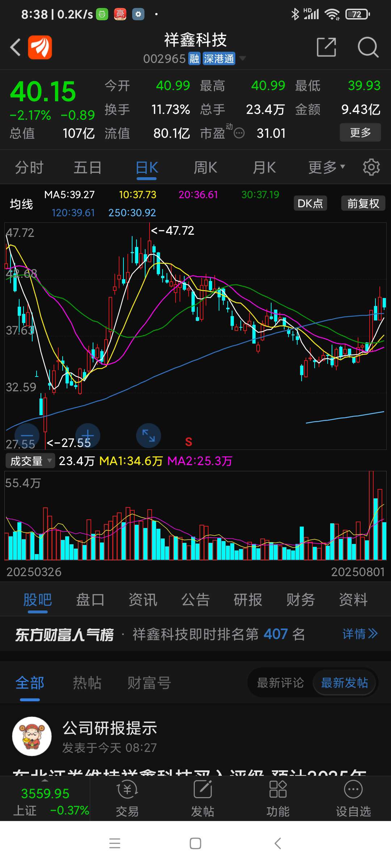The width and height of the screenshot is (391, 868).
Task: Tap the back arrow in header
Action: click(15, 47)
